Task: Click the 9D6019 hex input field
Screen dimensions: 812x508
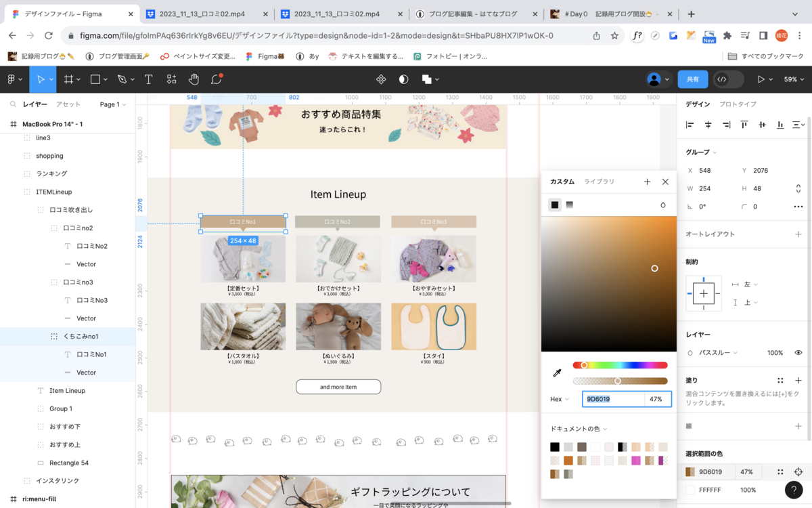Action: tap(613, 399)
